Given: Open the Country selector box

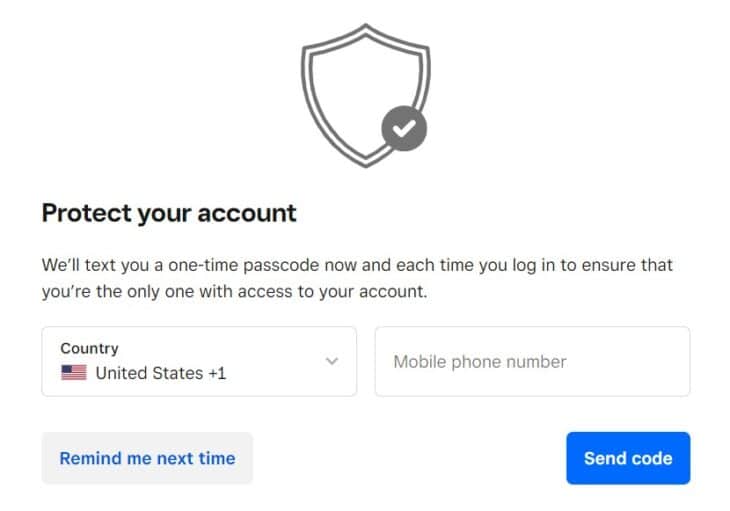Looking at the screenshot, I should tap(199, 361).
